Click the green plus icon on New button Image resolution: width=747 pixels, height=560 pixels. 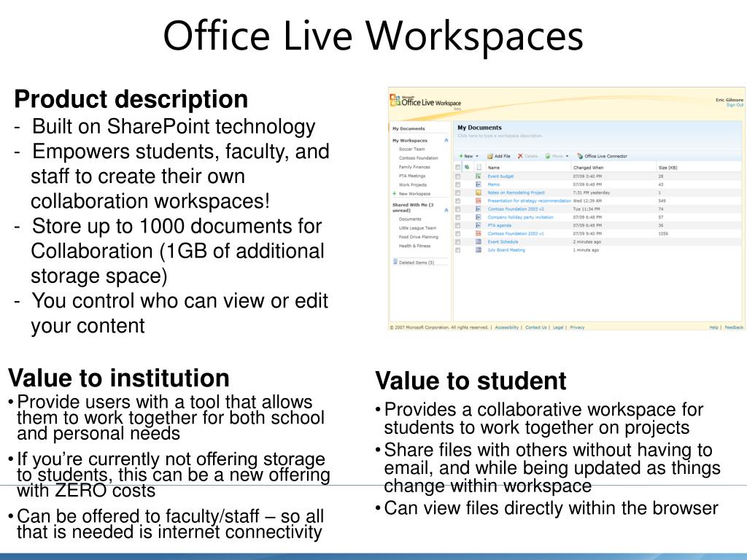[x=461, y=156]
